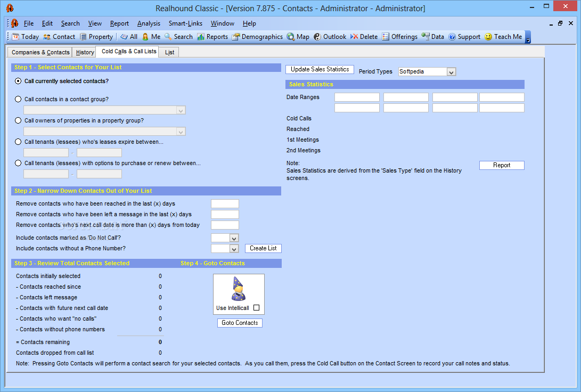Open the Analysis menu

coord(149,23)
